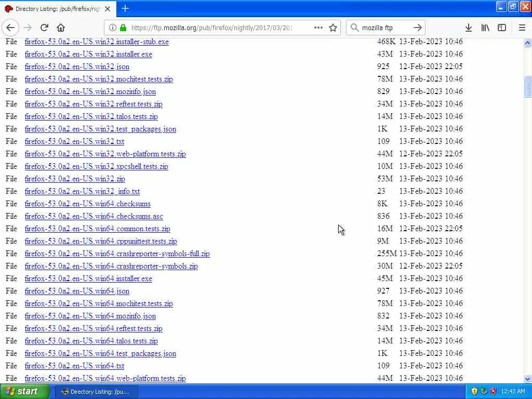Click the yellow security shield tray icon
532x399 pixels.
click(x=474, y=392)
